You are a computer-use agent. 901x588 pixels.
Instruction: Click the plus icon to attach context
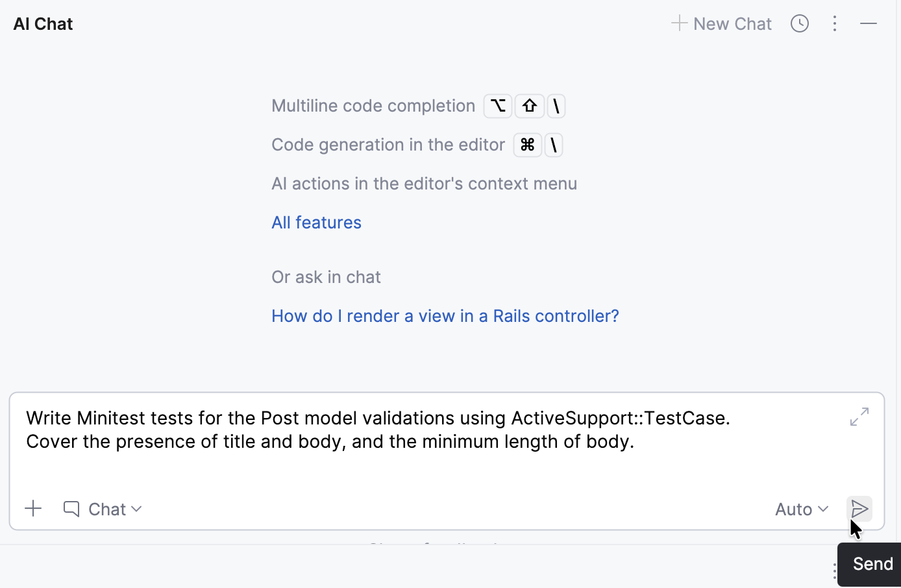[33, 509]
